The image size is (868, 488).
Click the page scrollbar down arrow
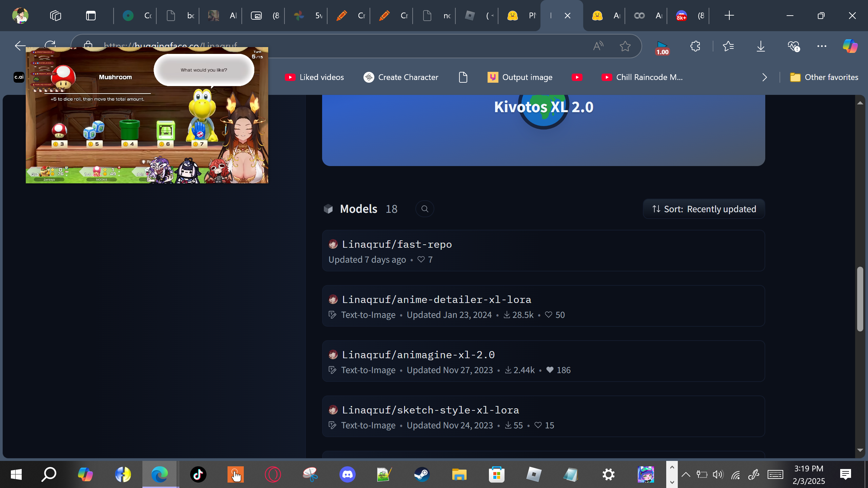(860, 450)
